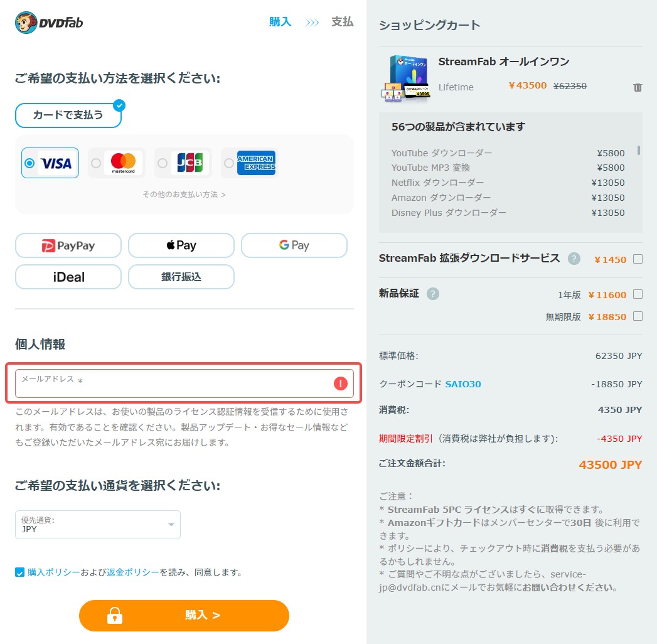Click the YouTube MP3 変換 list row

[508, 168]
